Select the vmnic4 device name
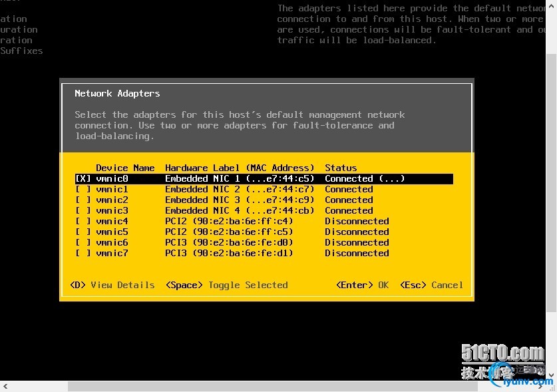Screen dimensions: 557x392 pos(112,222)
